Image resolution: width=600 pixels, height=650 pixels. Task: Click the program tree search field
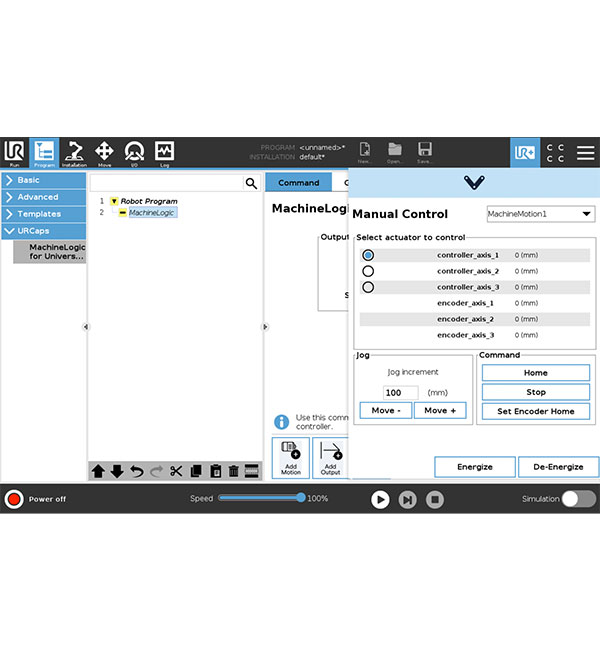pos(167,183)
